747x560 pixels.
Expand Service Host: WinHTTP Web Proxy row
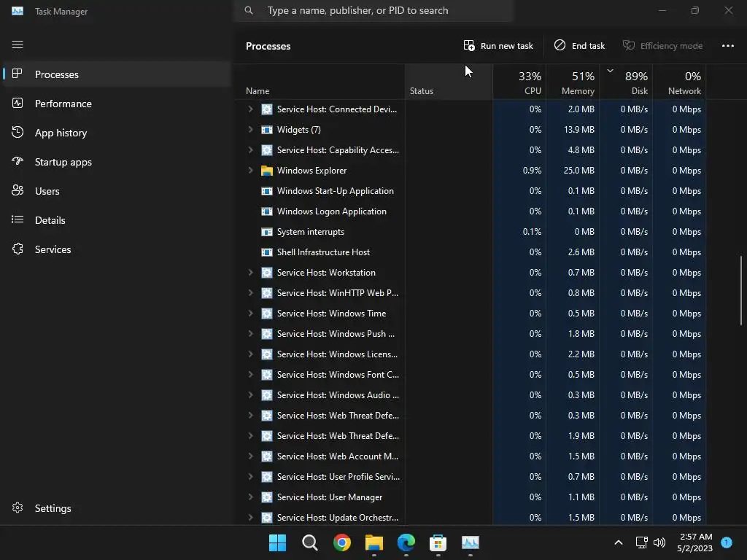pos(251,293)
